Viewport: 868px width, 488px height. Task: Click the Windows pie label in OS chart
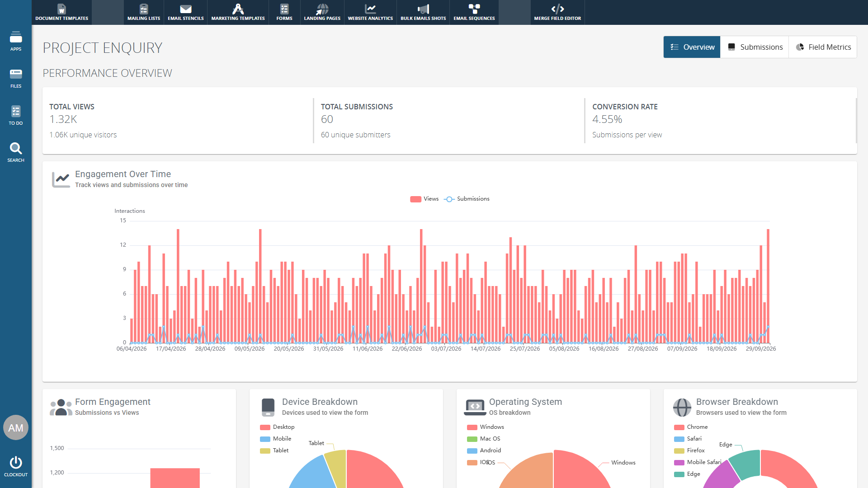(x=623, y=463)
